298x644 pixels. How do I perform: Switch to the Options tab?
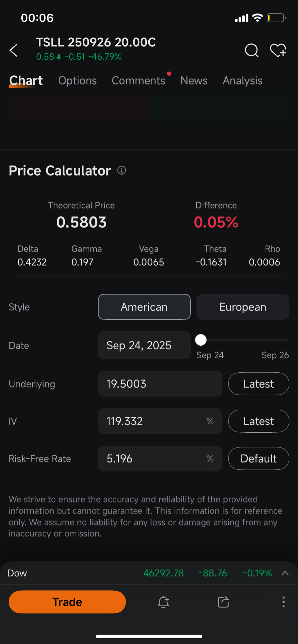click(77, 80)
